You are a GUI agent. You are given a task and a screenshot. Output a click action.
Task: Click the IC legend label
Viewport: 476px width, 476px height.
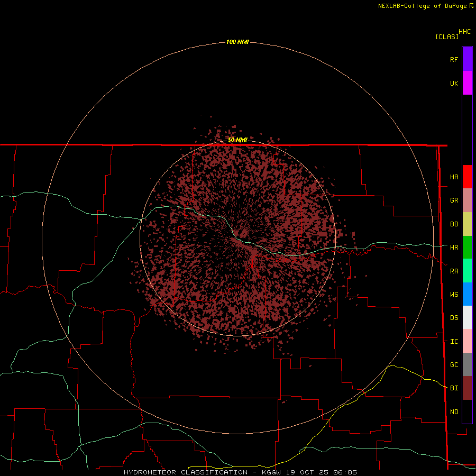(454, 341)
